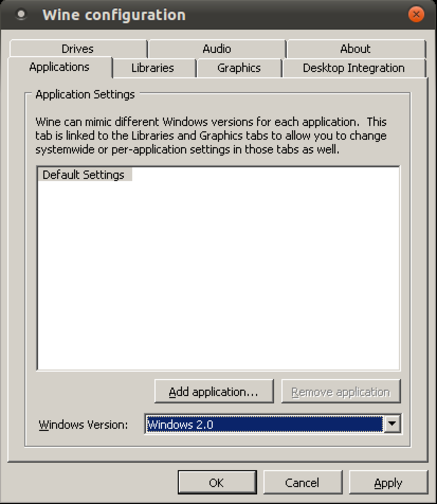Discard changes with the Cancel button
Screen dimensions: 437x504
click(302, 482)
